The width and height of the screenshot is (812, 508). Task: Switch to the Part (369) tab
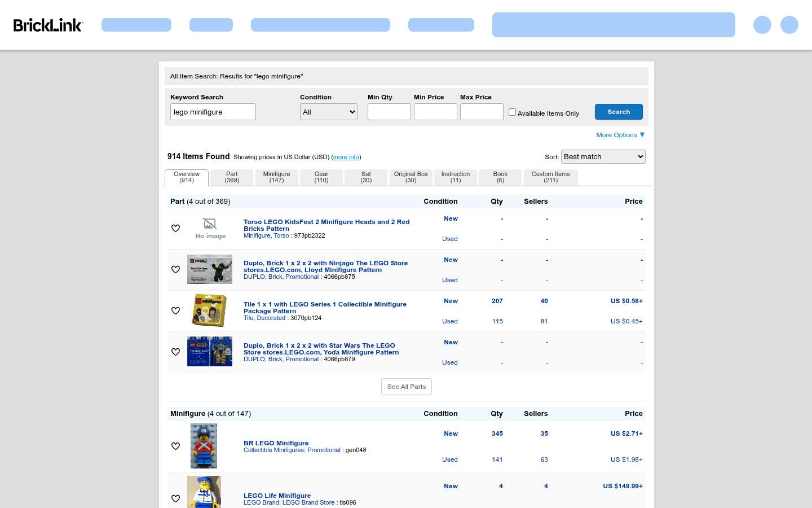point(232,177)
